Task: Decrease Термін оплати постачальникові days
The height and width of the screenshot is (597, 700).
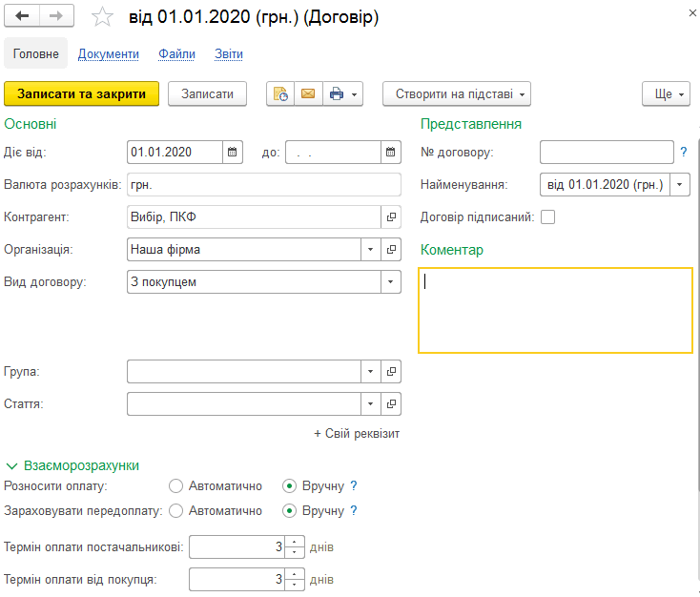Action: click(x=295, y=552)
